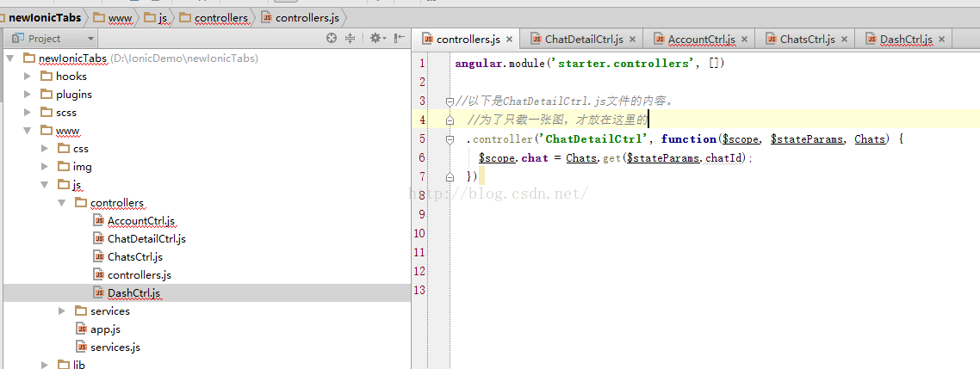Click the www breadcrumb
This screenshot has width=980, height=369.
click(113, 17)
